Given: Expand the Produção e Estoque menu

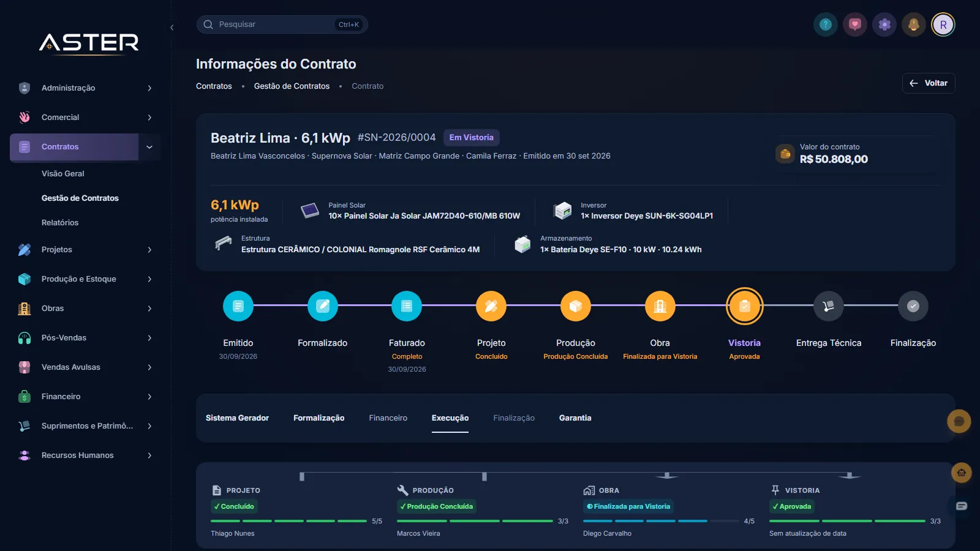Looking at the screenshot, I should (x=85, y=279).
